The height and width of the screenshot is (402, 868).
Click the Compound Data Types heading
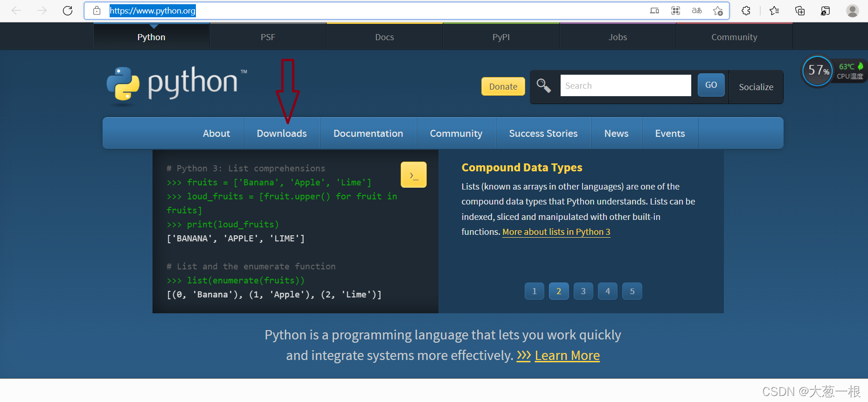click(522, 168)
